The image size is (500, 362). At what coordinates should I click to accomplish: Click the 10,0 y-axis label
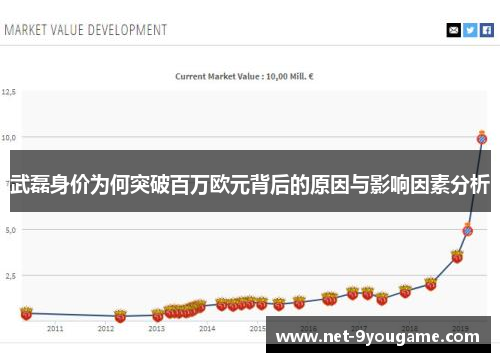coord(9,138)
